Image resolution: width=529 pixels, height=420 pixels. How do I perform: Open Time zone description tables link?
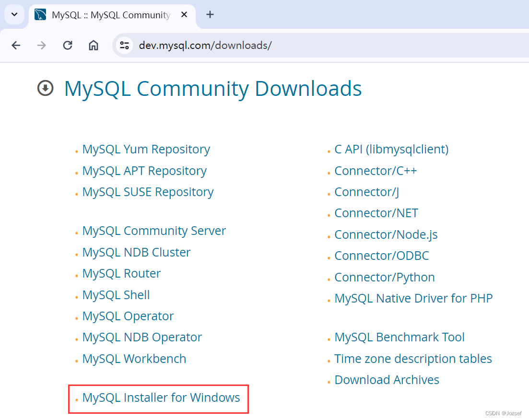413,359
